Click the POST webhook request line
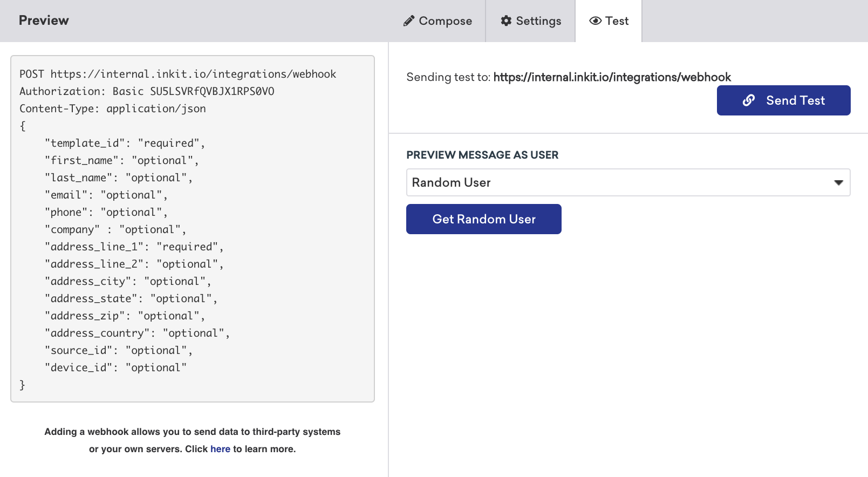 click(x=177, y=74)
